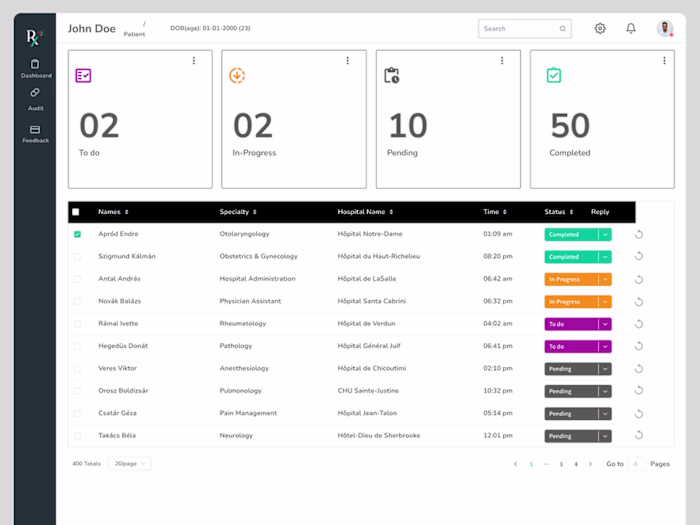The image size is (700, 525).
Task: Toggle the select-all checkbox in table header
Action: point(76,212)
